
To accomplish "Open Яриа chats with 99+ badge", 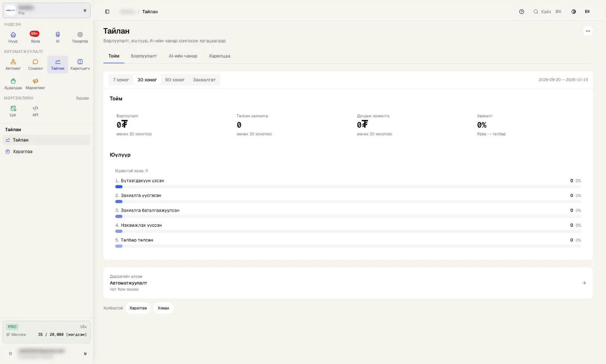I will click(x=35, y=37).
